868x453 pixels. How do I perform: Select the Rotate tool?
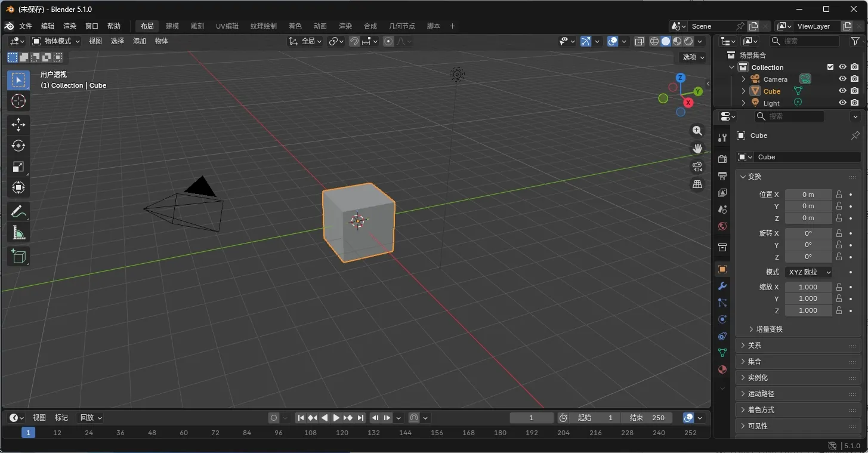click(x=18, y=146)
